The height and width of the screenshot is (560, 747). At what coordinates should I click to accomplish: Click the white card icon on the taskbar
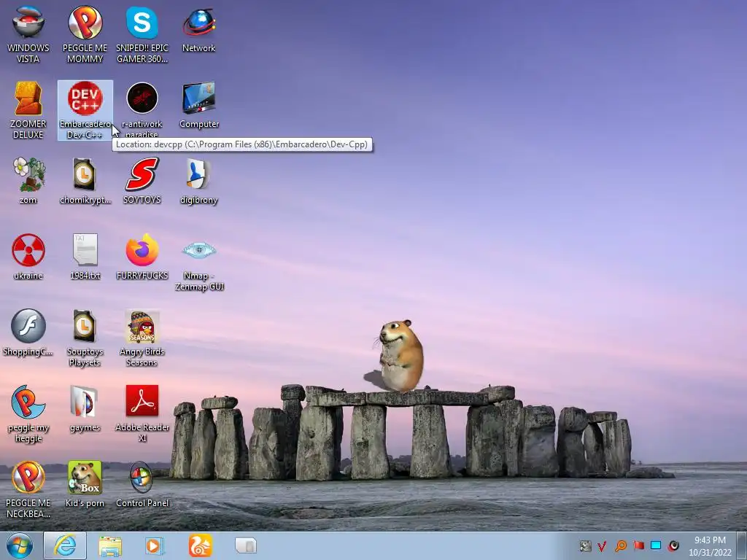pyautogui.click(x=246, y=545)
